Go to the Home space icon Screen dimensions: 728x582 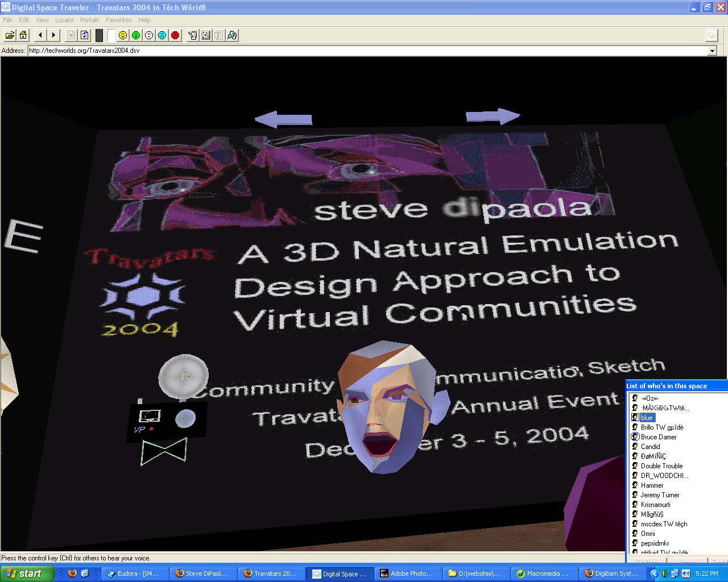pos(23,35)
